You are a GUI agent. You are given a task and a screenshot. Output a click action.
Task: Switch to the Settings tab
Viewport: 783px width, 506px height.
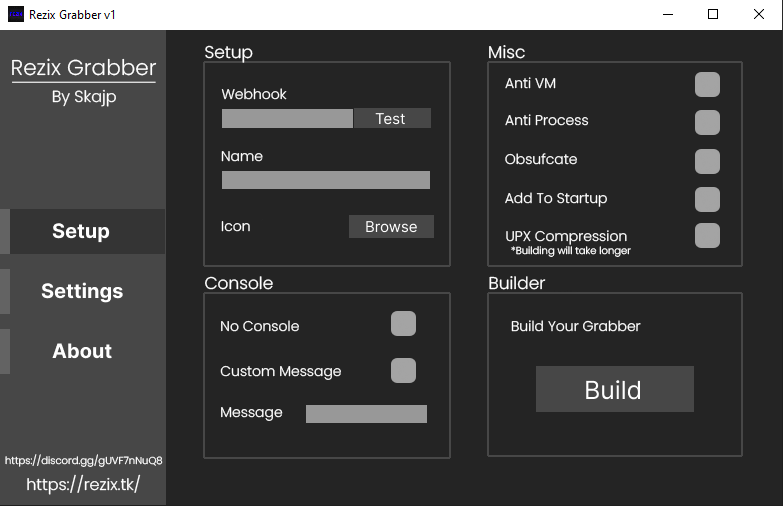coord(82,291)
